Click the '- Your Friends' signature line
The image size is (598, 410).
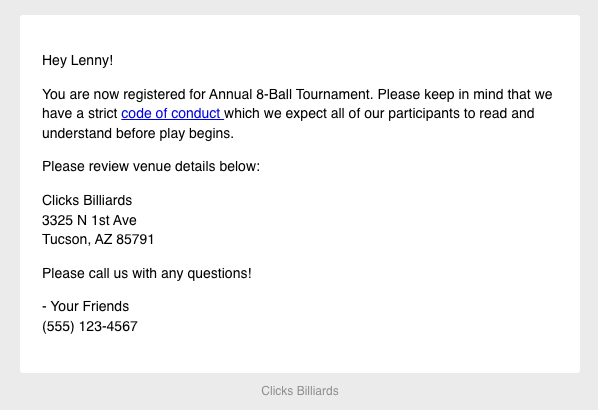85,306
